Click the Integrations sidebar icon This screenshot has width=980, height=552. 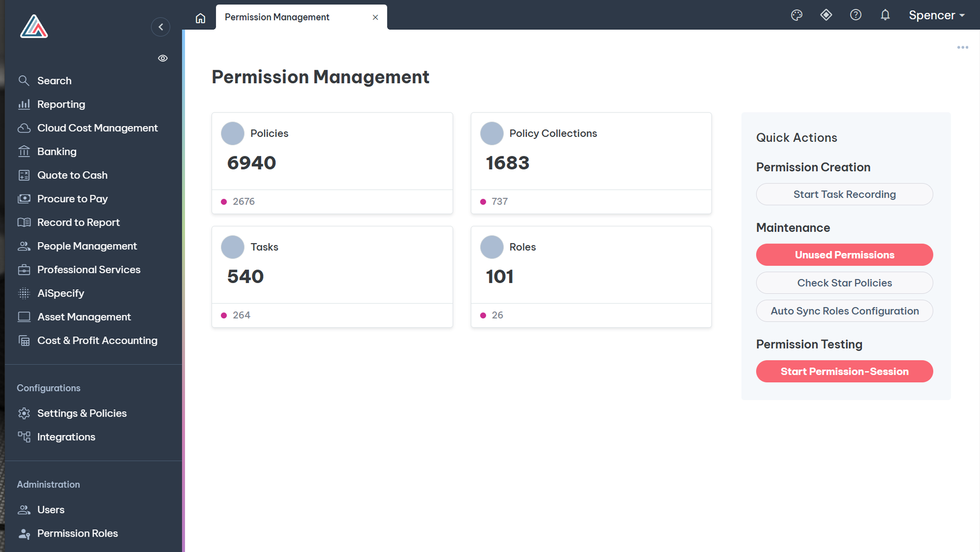24,437
